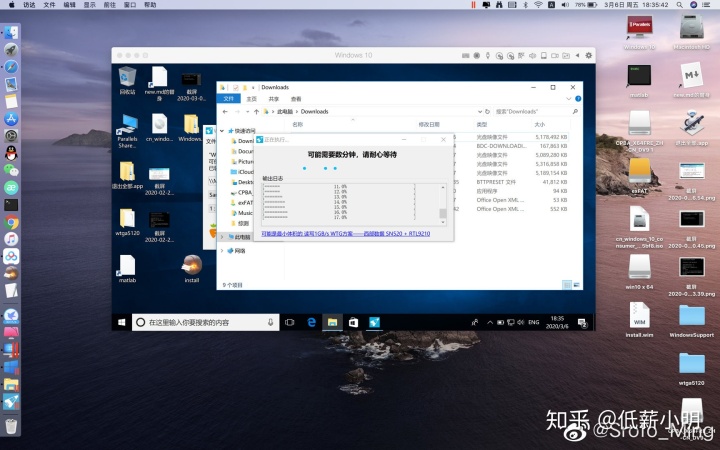720x450 pixels.
Task: Open Spotlight search in menu bar
Action: pyautogui.click(x=680, y=5)
